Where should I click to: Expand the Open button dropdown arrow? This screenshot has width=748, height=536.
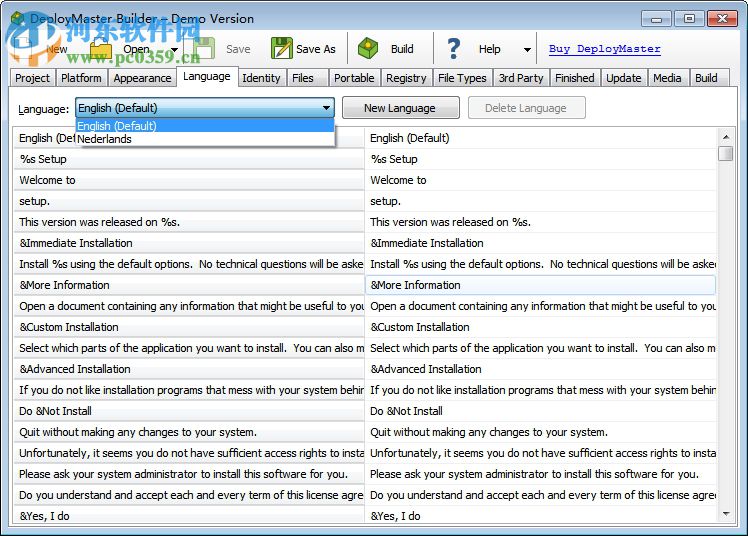(x=175, y=49)
